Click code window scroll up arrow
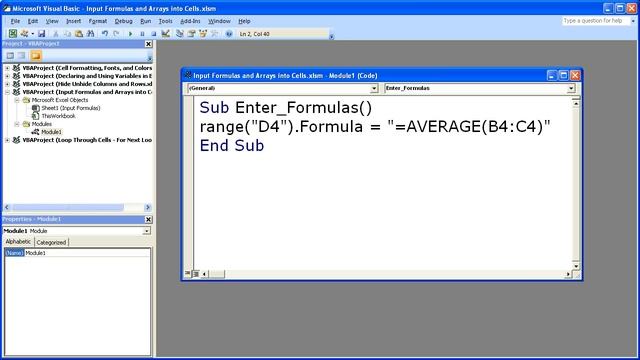Image resolution: width=640 pixels, height=360 pixels. click(576, 104)
